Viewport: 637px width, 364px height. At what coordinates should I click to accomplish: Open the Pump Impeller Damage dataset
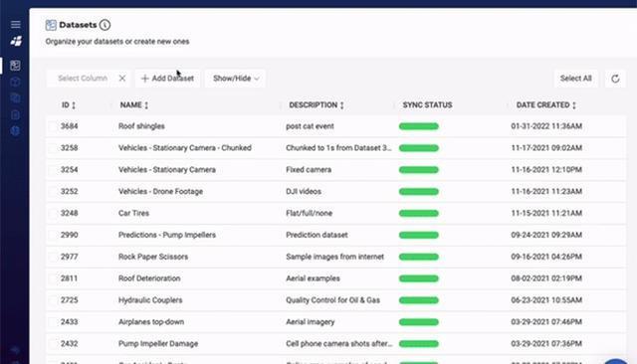click(x=158, y=344)
